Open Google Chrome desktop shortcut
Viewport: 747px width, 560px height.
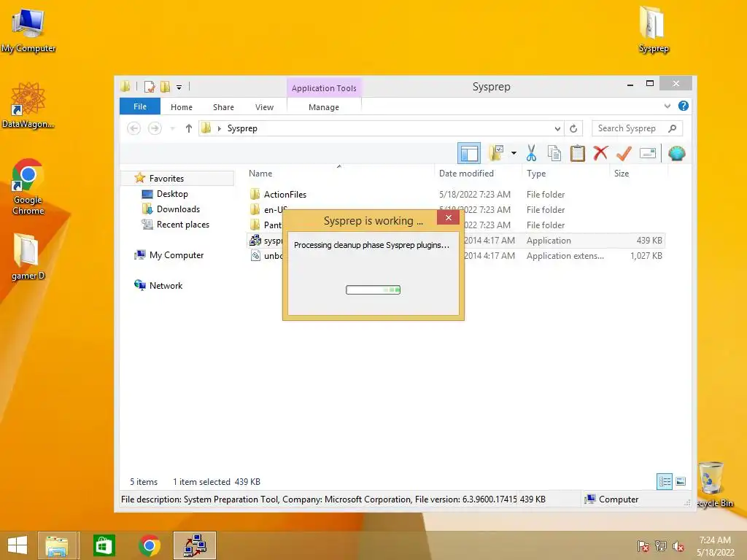point(28,187)
